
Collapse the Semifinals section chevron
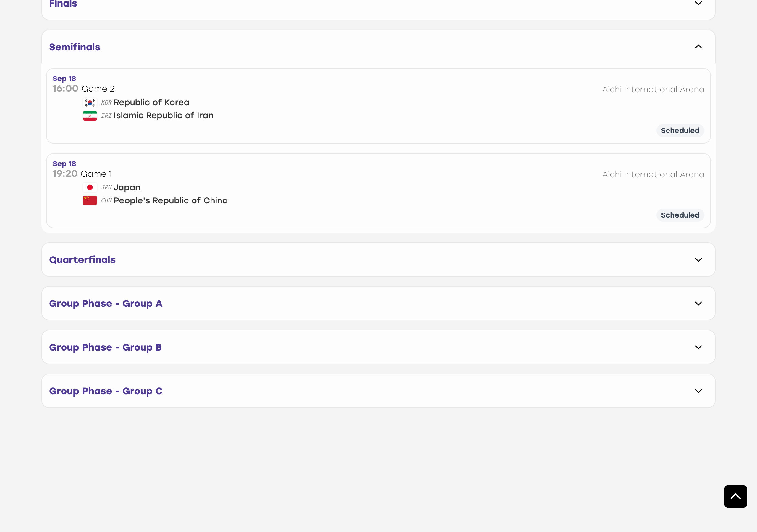point(698,47)
